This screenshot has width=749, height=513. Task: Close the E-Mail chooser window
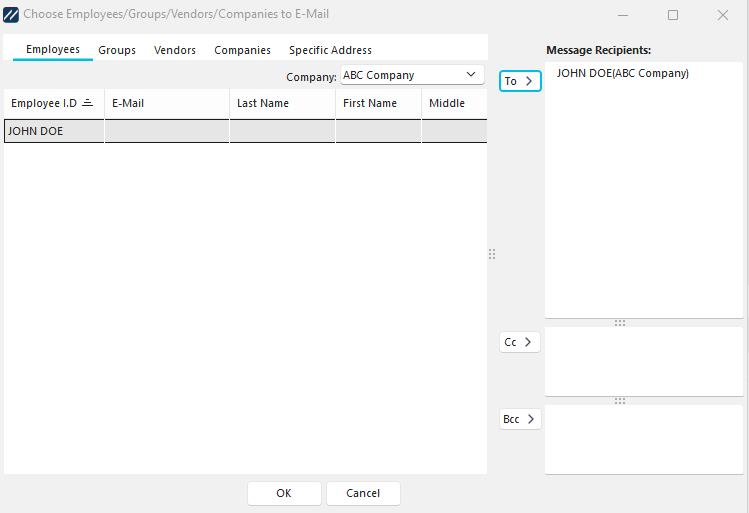(723, 15)
